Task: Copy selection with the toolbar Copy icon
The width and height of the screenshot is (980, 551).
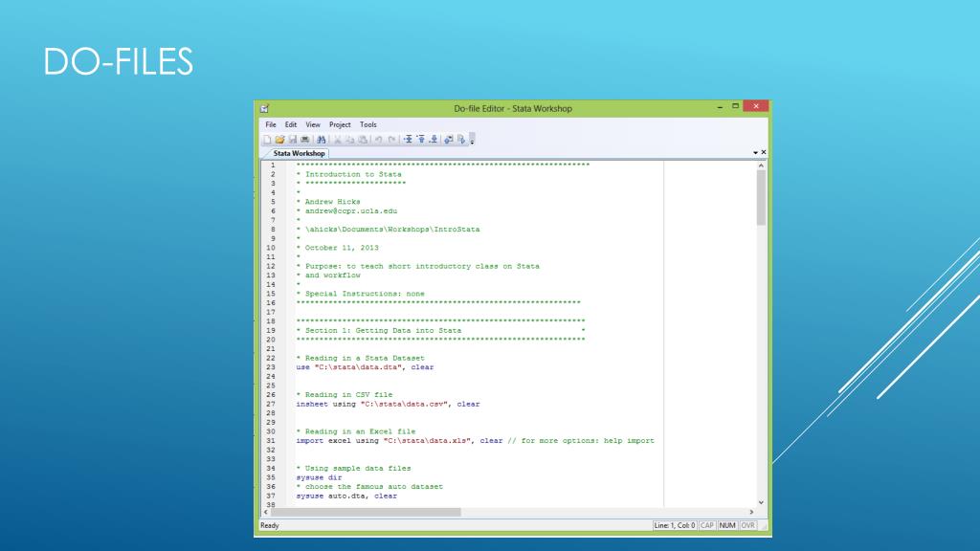Action: 350,140
